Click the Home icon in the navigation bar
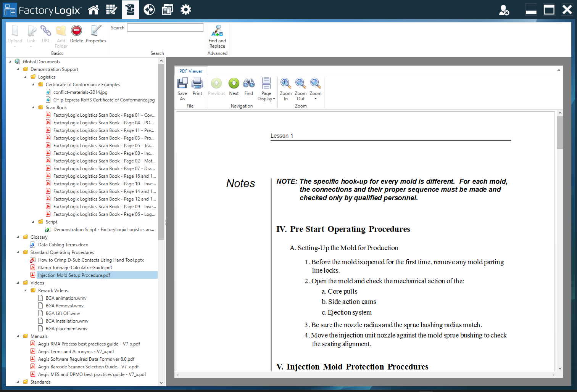This screenshot has width=577, height=392. tap(93, 10)
